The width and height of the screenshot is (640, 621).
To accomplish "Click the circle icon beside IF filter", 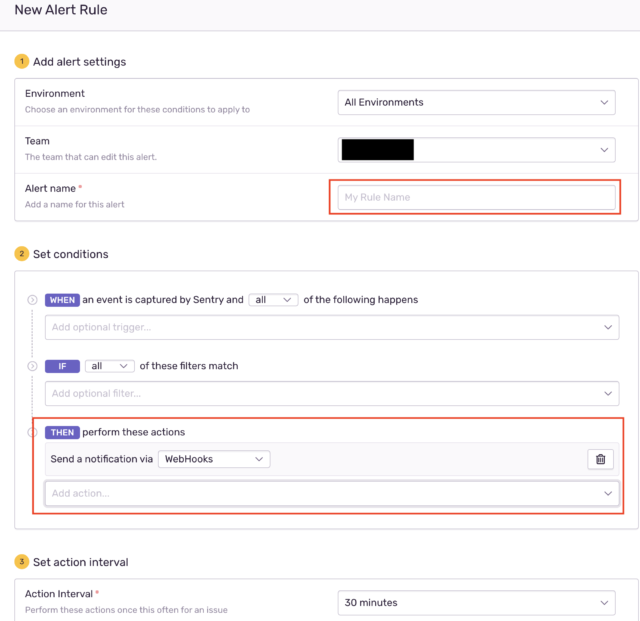I will pos(32,366).
